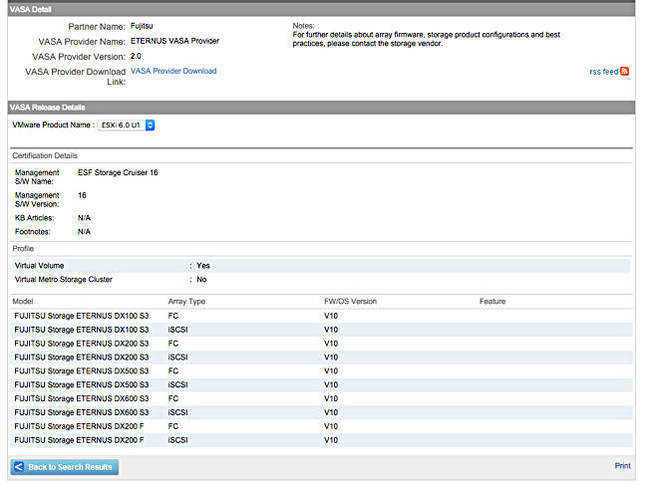Click the Virtual Metro Storage Cluster No value
Screen dimensions: 648x485
202,279
